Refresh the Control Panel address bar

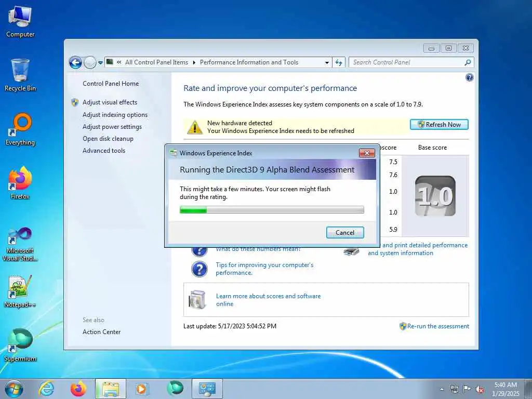coord(339,62)
